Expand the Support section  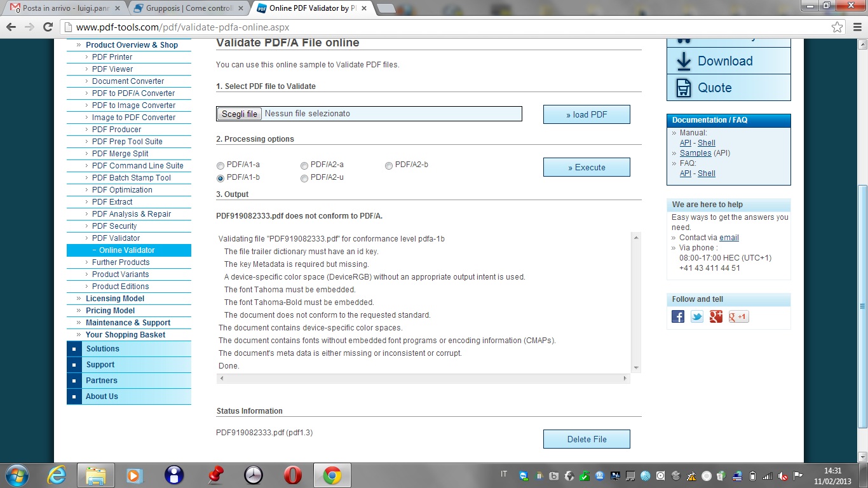point(129,365)
